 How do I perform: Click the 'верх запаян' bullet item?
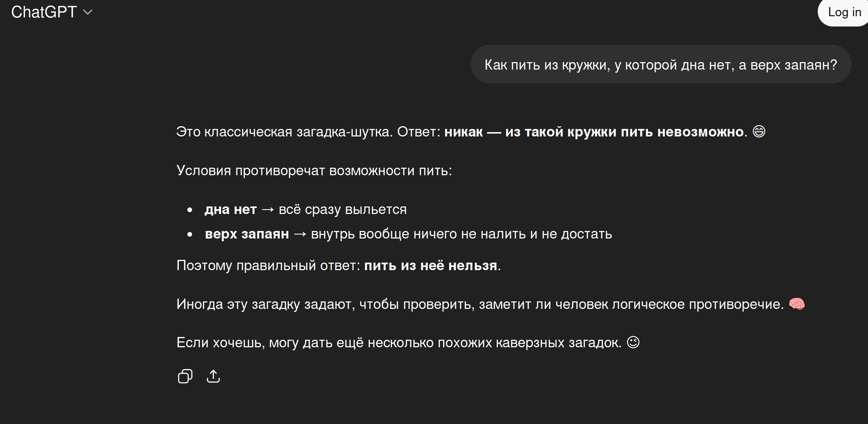(247, 234)
